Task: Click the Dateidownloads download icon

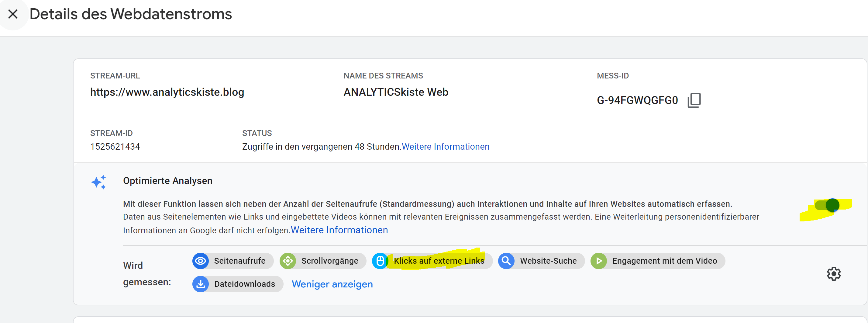Action: (201, 284)
